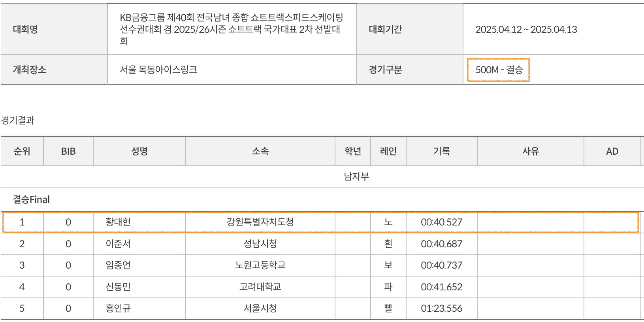Click team name 노원고등학교
This screenshot has width=644, height=322.
(260, 265)
